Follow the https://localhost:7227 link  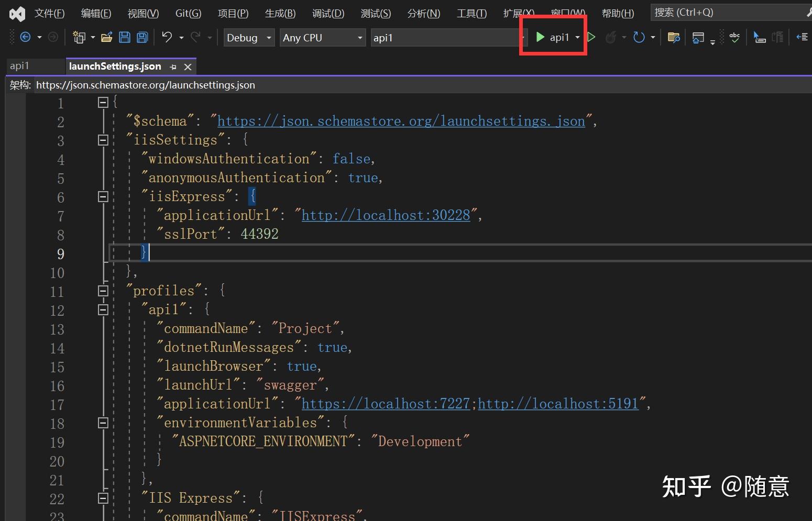[x=386, y=404]
